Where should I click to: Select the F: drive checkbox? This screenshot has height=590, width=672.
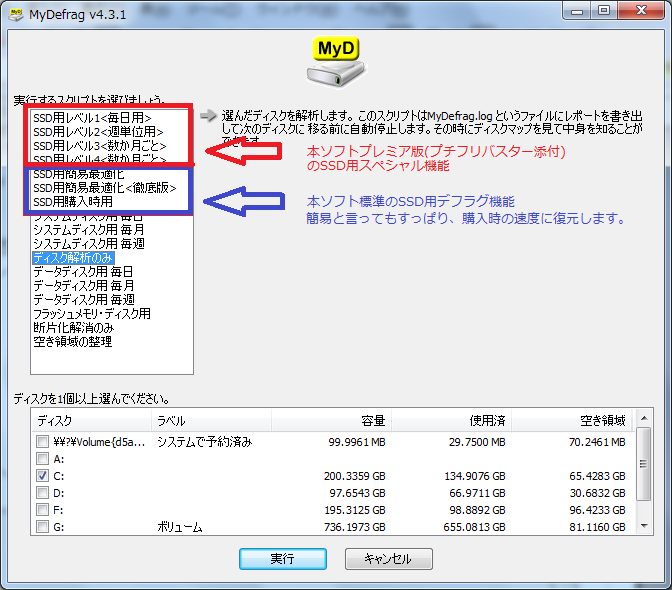point(42,510)
